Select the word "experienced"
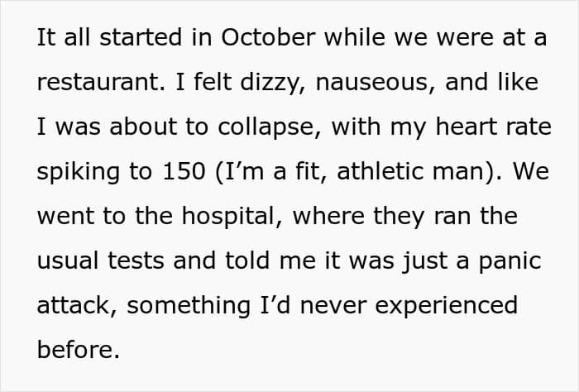The width and height of the screenshot is (579, 392). (446, 307)
